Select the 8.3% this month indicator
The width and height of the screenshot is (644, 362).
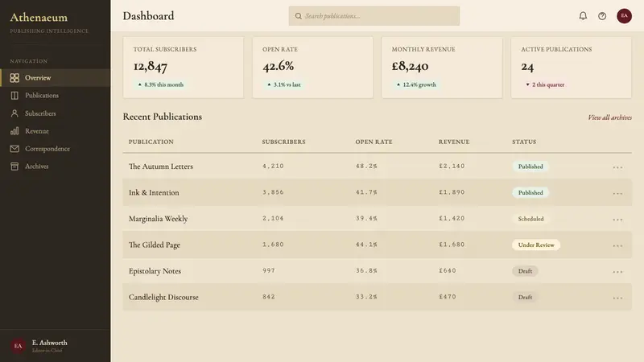[x=160, y=84]
